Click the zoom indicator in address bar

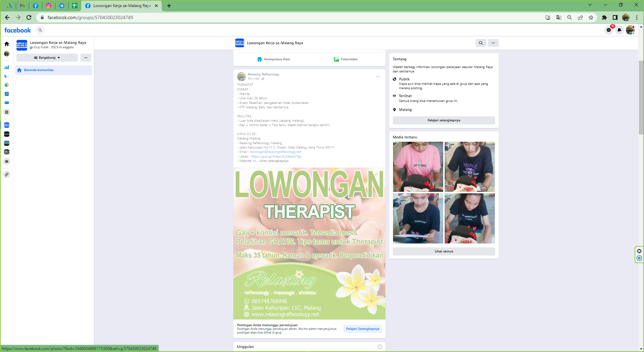pyautogui.click(x=570, y=17)
